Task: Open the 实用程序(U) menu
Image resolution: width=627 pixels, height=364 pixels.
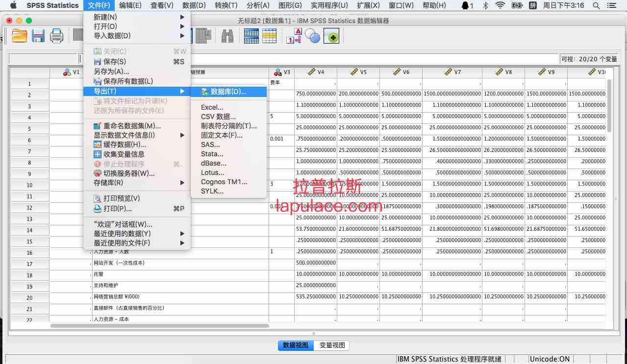Action: pyautogui.click(x=329, y=5)
